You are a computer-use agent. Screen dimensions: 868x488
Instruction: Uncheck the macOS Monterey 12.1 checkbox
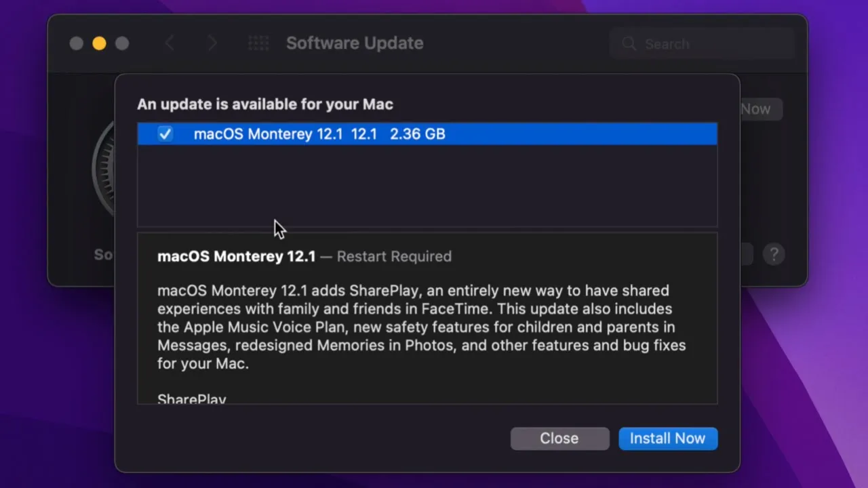point(165,134)
